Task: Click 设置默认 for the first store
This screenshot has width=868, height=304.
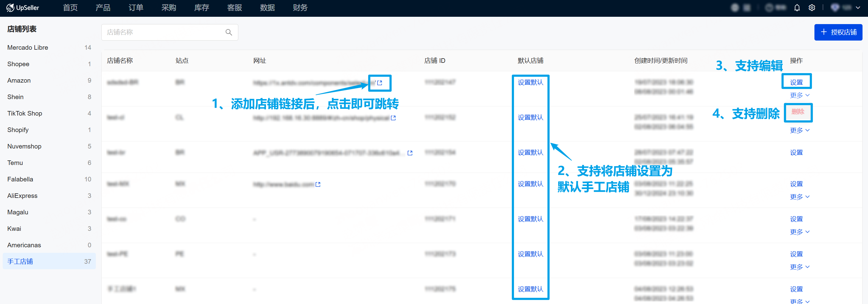Action: point(530,82)
